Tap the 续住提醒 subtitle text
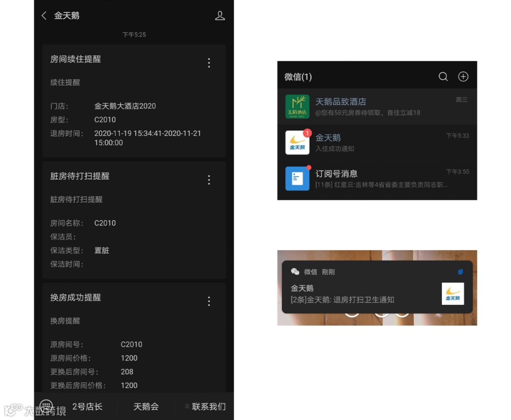Viewport: 511px width, 420px height. (65, 82)
